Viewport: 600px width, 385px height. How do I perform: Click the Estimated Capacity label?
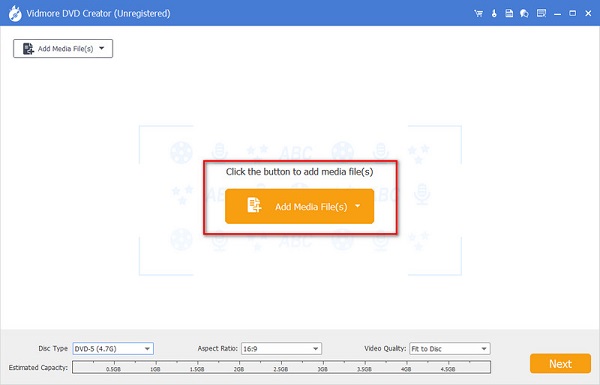[38, 367]
